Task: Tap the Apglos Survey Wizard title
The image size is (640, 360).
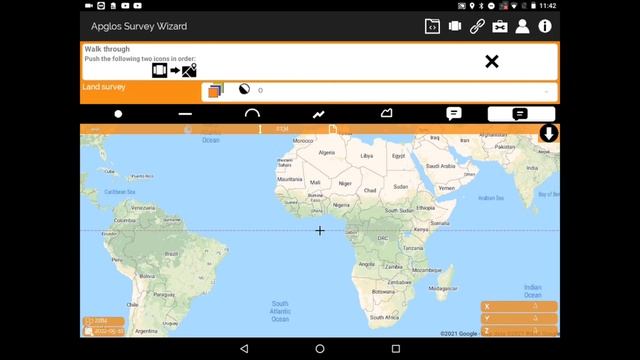Action: pos(139,27)
